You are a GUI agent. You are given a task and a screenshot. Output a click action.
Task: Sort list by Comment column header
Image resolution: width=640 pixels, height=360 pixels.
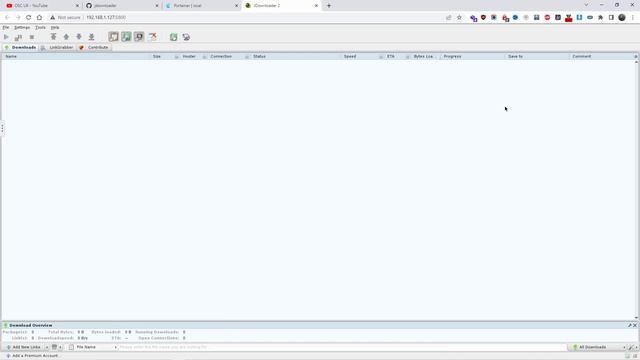pos(582,56)
